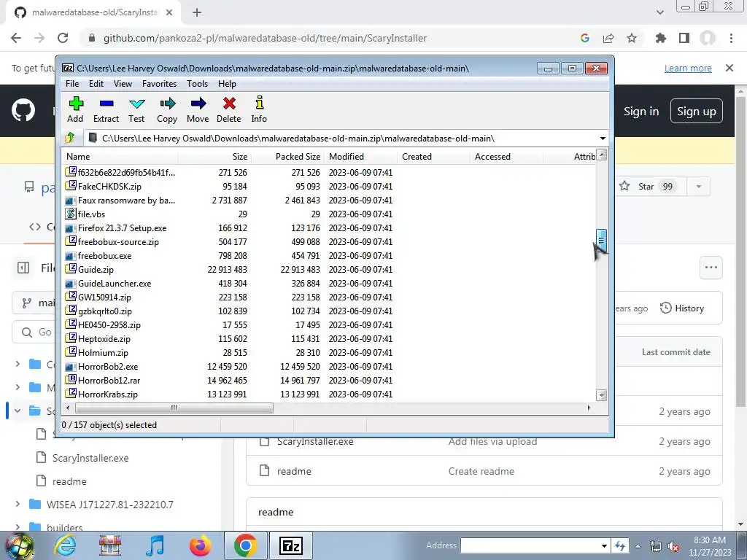
Task: Select freebobux.exe in the list
Action: [104, 256]
